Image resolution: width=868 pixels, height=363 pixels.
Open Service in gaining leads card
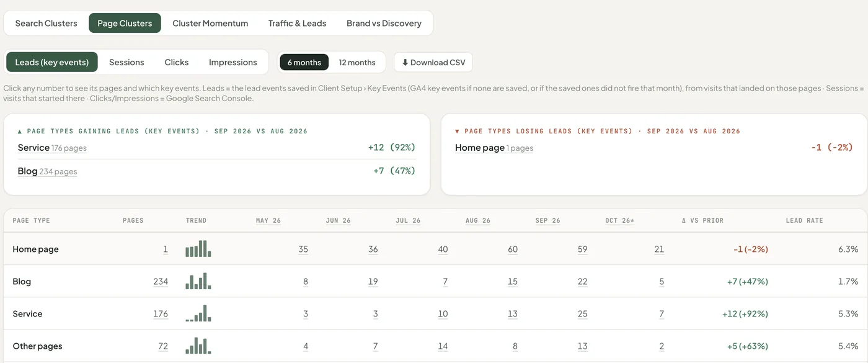point(33,148)
